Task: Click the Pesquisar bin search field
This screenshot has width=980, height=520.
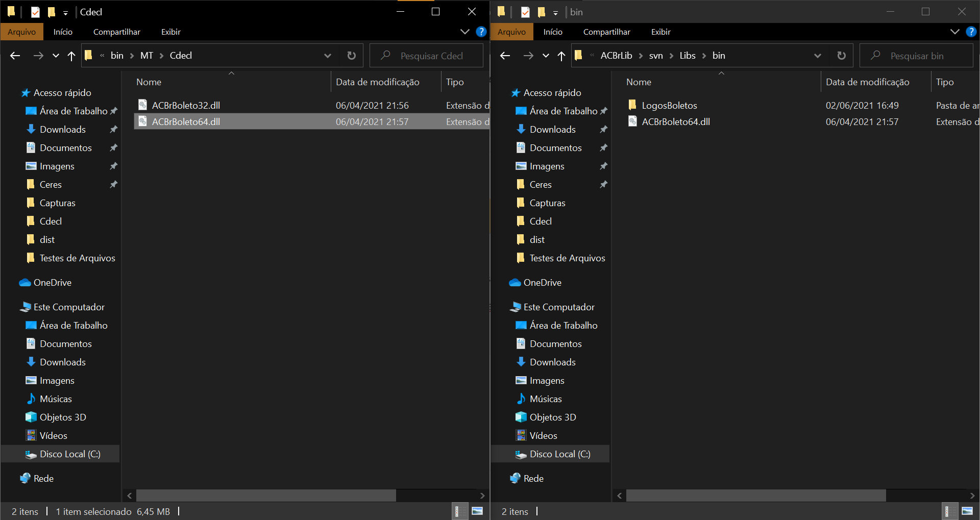Action: [917, 56]
